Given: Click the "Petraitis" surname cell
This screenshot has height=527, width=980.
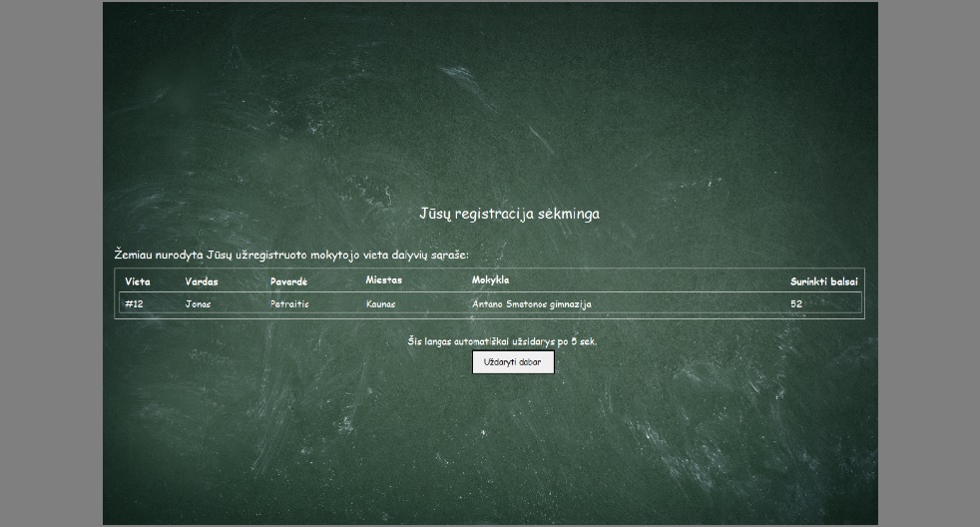Looking at the screenshot, I should pos(289,303).
